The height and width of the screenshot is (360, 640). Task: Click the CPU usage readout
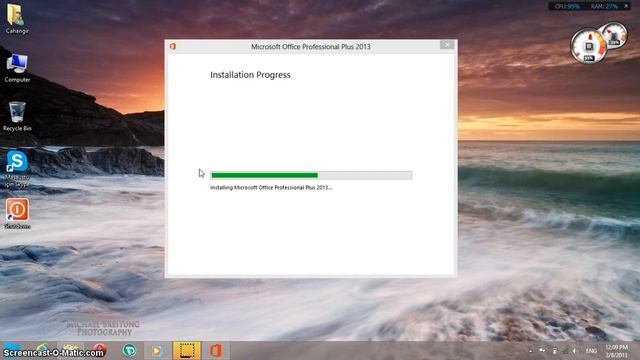(567, 6)
